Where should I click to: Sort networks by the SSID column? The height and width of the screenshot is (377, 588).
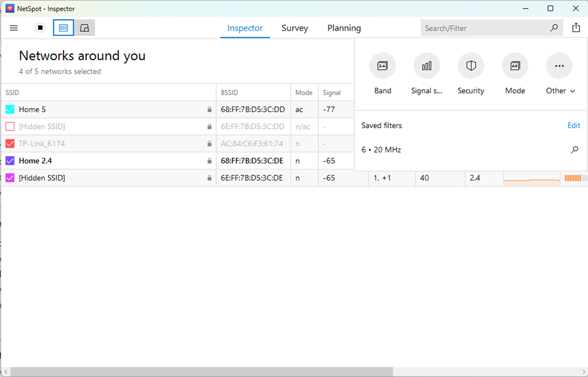(12, 92)
